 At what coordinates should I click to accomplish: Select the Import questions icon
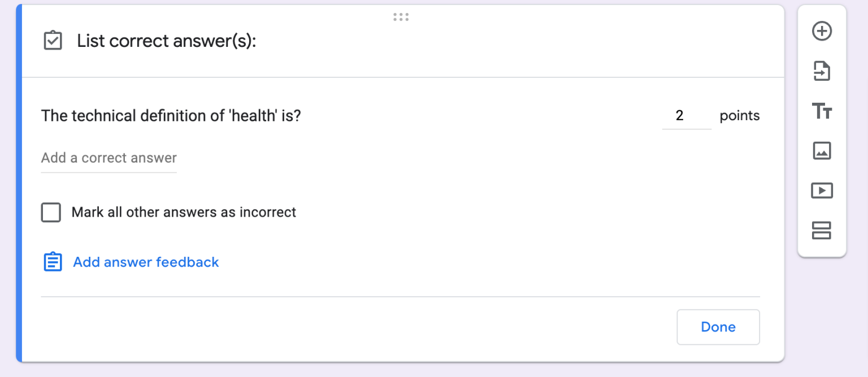822,72
